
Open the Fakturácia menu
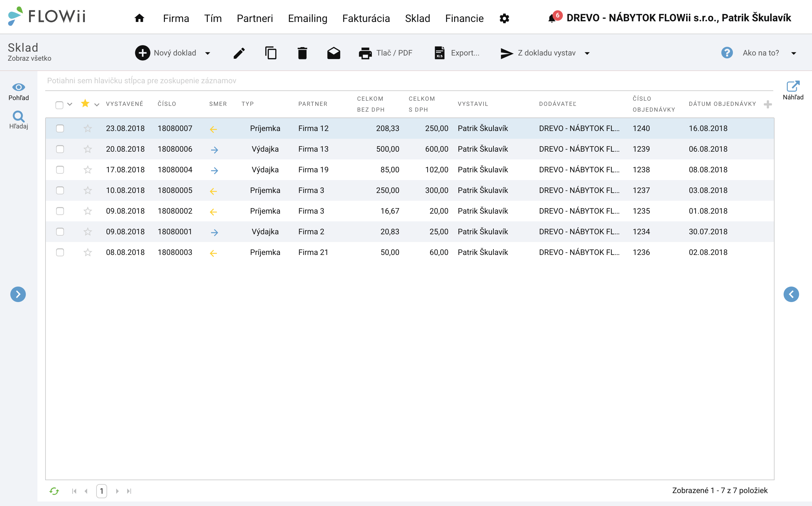(x=366, y=18)
